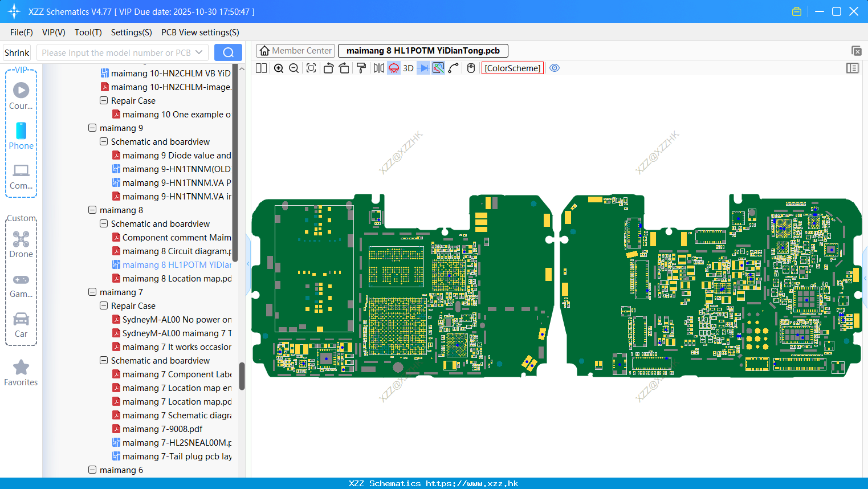Select the paint roller highlight tool
Screen dimensions: 868x489
pyautogui.click(x=361, y=68)
